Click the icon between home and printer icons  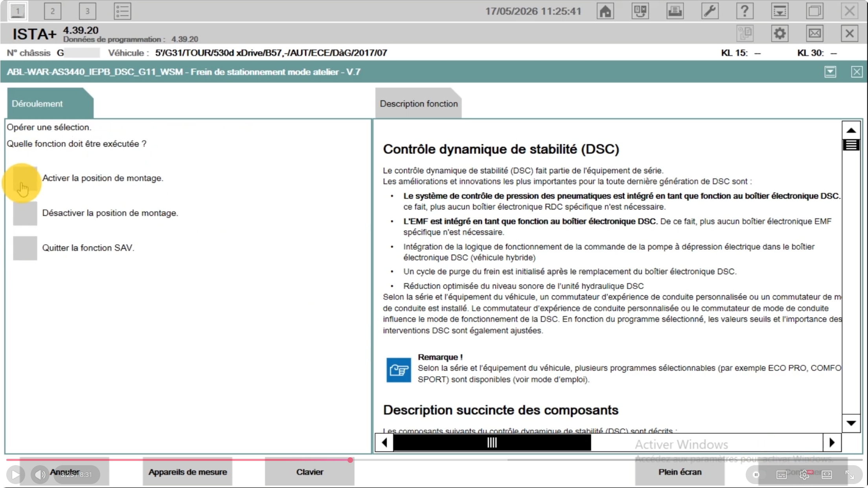pyautogui.click(x=640, y=11)
